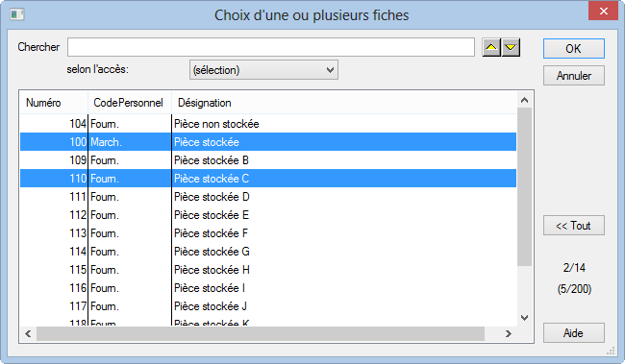Click the horizontal scrollbar left arrow
Viewport: 625px width, 364px height.
tap(28, 333)
